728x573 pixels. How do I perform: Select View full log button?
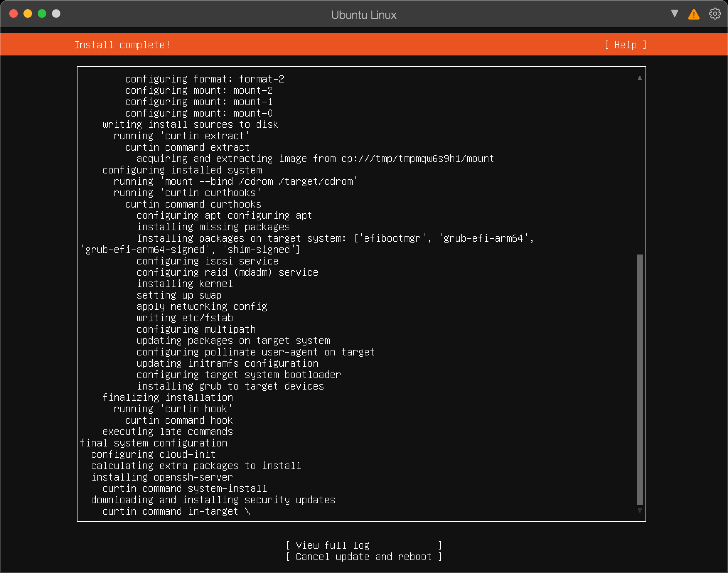(364, 545)
